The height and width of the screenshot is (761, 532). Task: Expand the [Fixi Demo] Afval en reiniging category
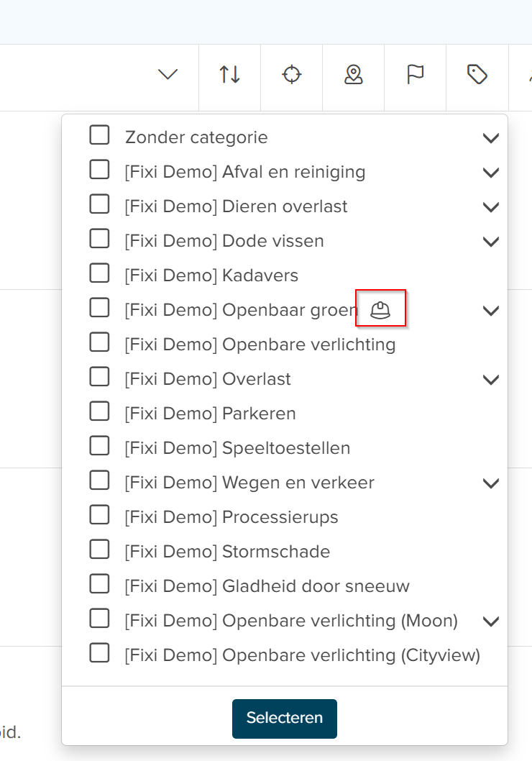(491, 172)
